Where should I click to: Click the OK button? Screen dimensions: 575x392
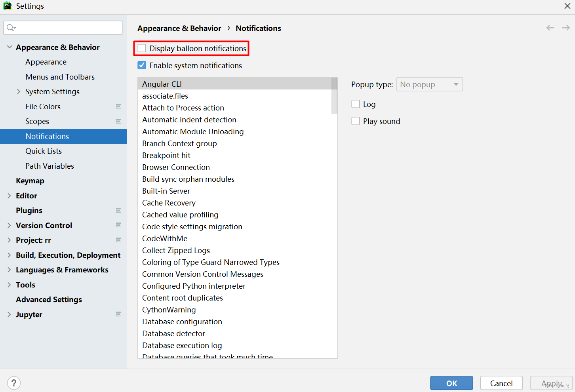coord(451,383)
